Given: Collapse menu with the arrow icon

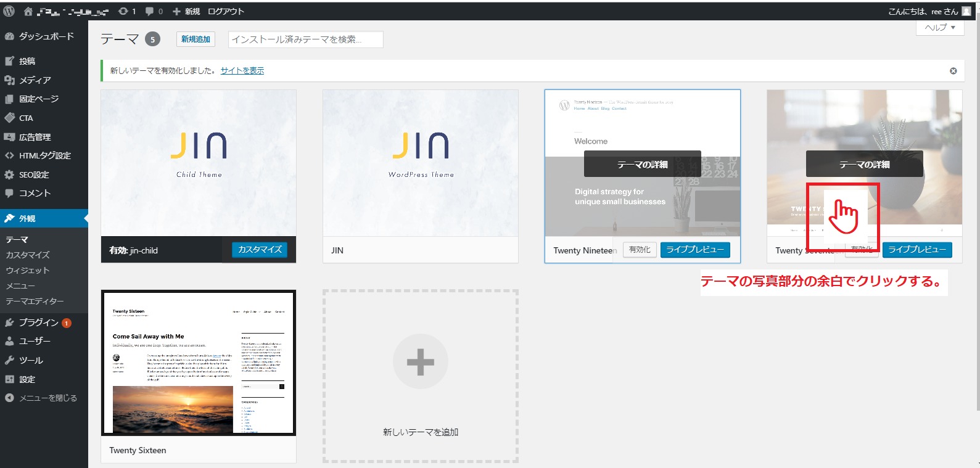Looking at the screenshot, I should coord(9,398).
